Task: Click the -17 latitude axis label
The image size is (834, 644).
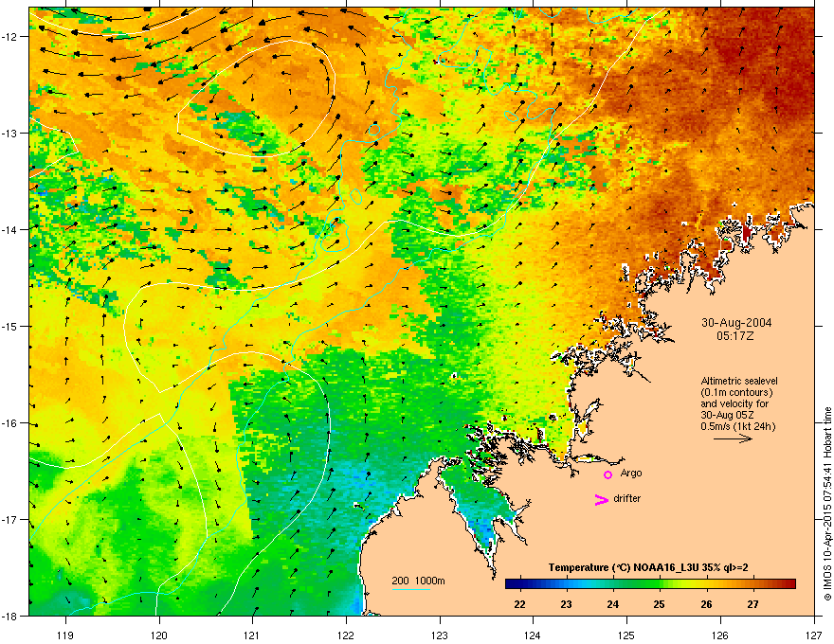Action: 9,520
